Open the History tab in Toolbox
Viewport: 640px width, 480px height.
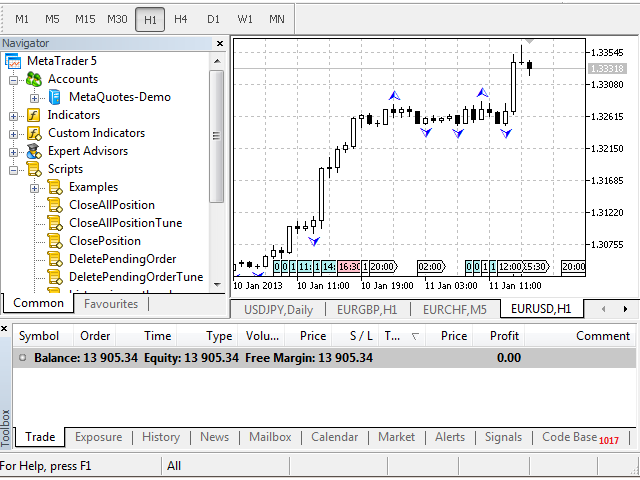click(x=160, y=437)
